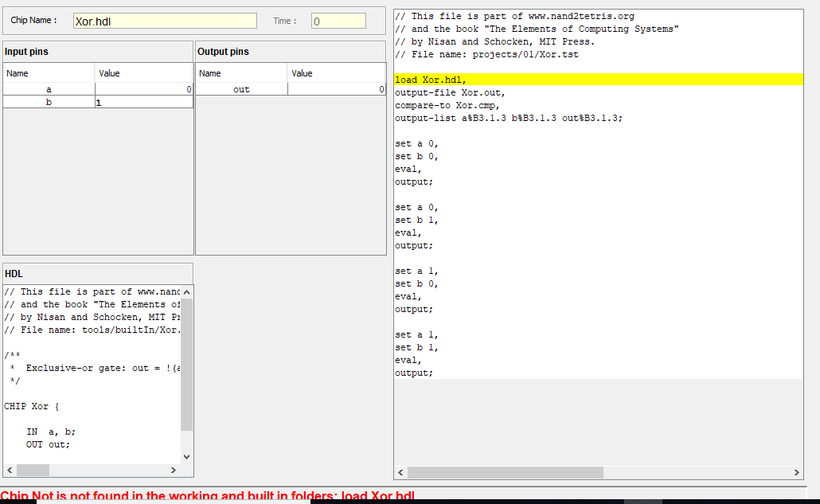
Task: Select the highlighted "load Xor.hdl," script line
Action: [x=431, y=80]
